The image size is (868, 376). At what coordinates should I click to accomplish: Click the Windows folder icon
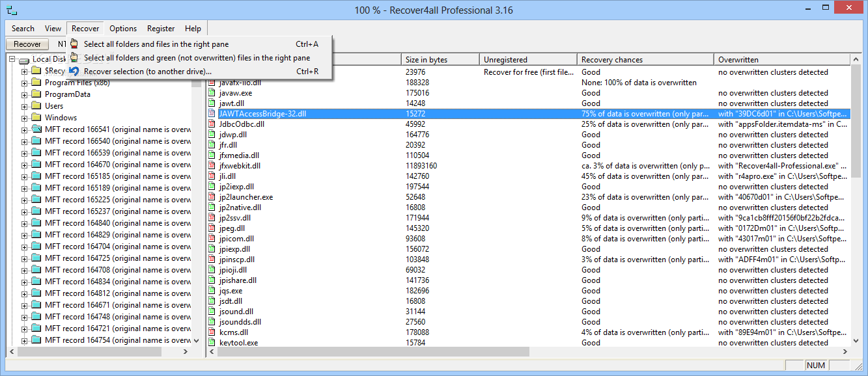point(36,118)
